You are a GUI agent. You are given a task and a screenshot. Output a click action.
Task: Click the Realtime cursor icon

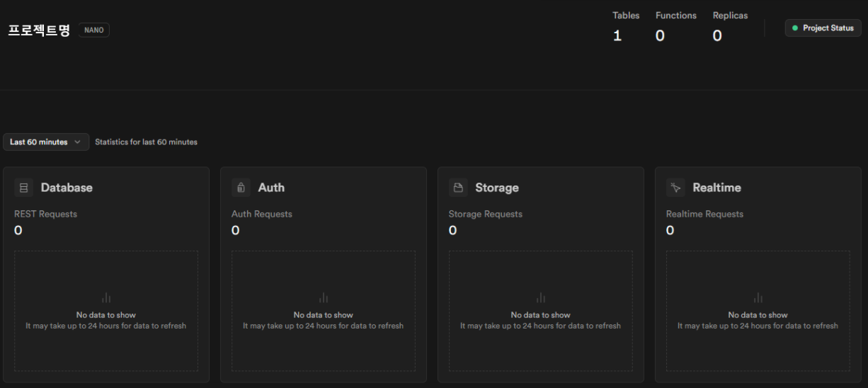pos(675,188)
